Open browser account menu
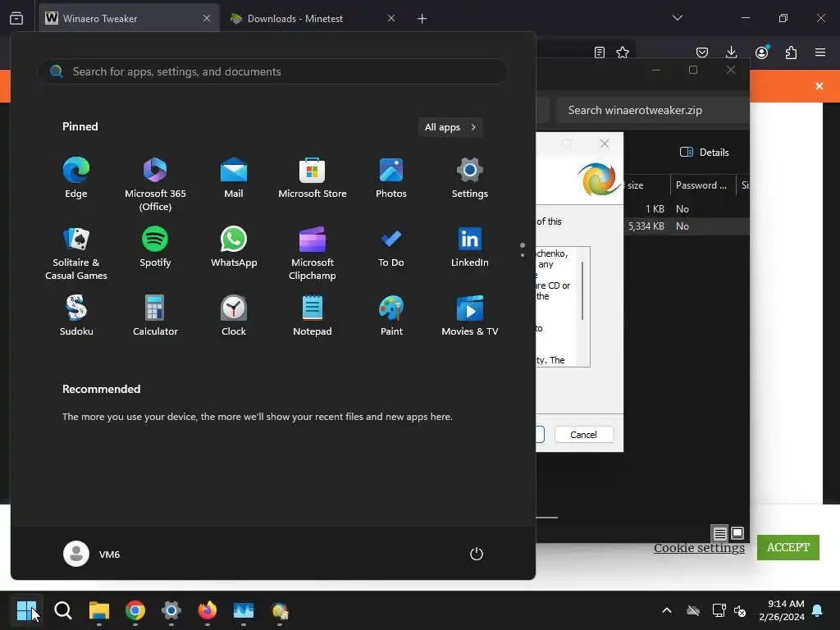 pyautogui.click(x=762, y=52)
